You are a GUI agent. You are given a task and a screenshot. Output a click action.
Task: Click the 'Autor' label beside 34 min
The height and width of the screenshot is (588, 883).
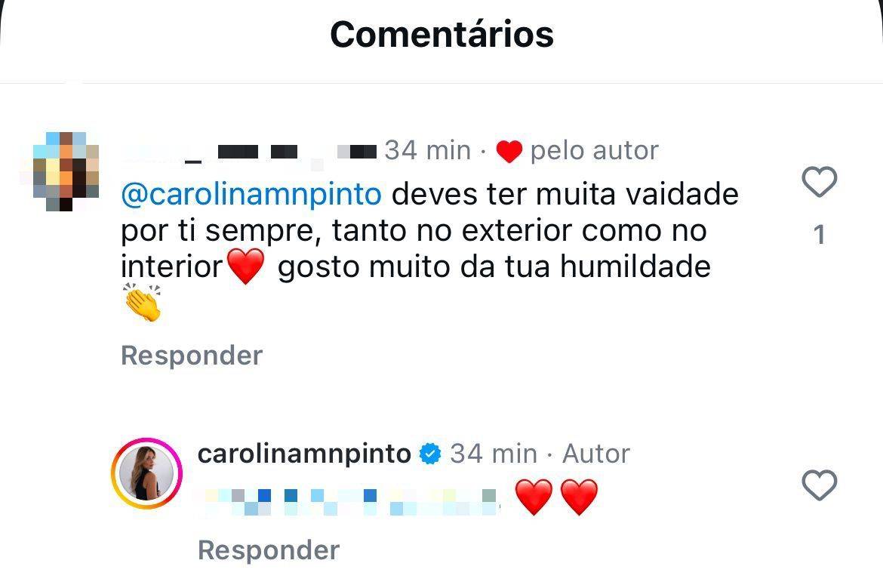point(595,454)
